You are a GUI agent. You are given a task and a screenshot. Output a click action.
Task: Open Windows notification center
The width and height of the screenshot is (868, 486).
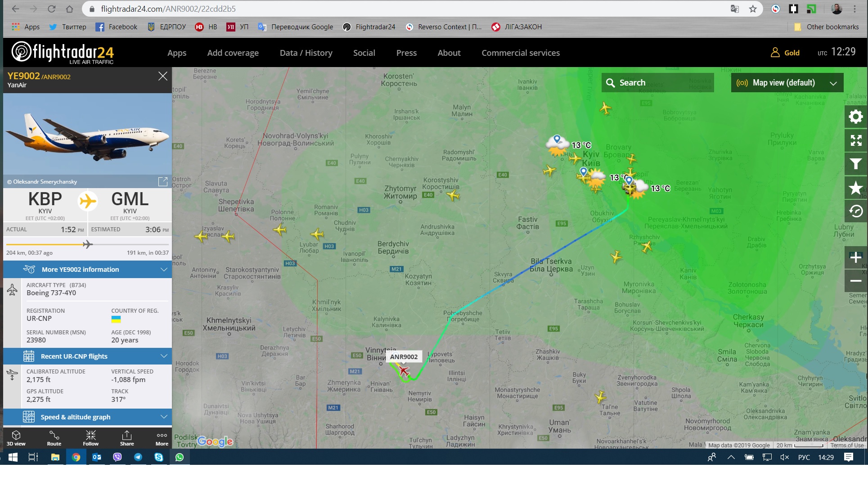(x=849, y=457)
